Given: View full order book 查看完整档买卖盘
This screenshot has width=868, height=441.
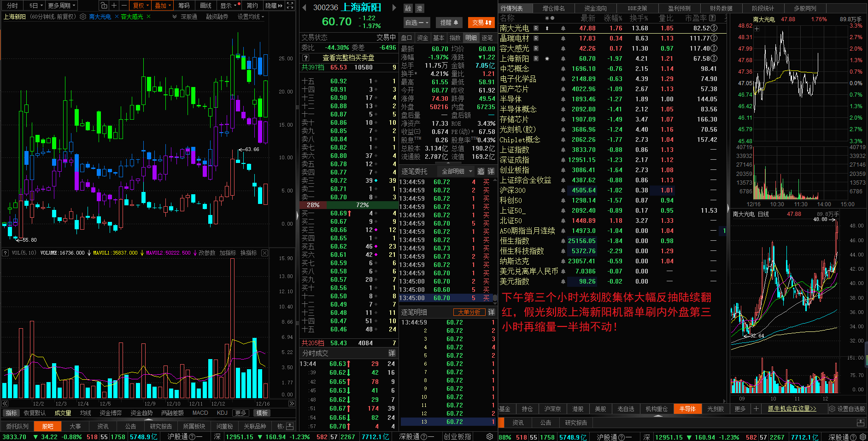Looking at the screenshot, I should tap(348, 58).
